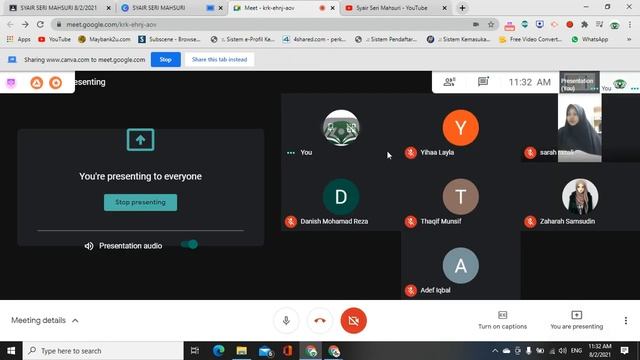Toggle the Presentation audio switch

coord(189,244)
